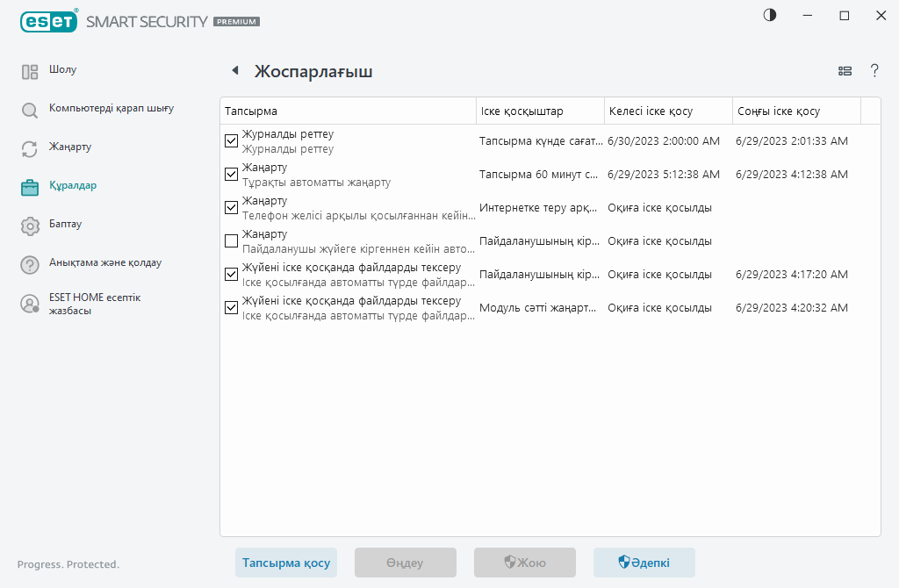Click the Баптау gear icon
899x588 pixels.
coord(30,226)
